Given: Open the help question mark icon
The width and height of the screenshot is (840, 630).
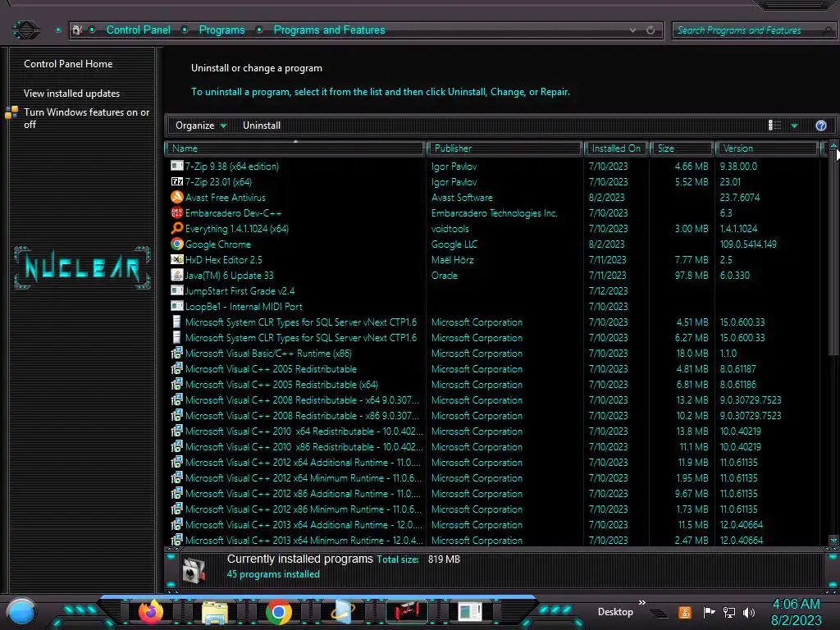Looking at the screenshot, I should coord(820,126).
